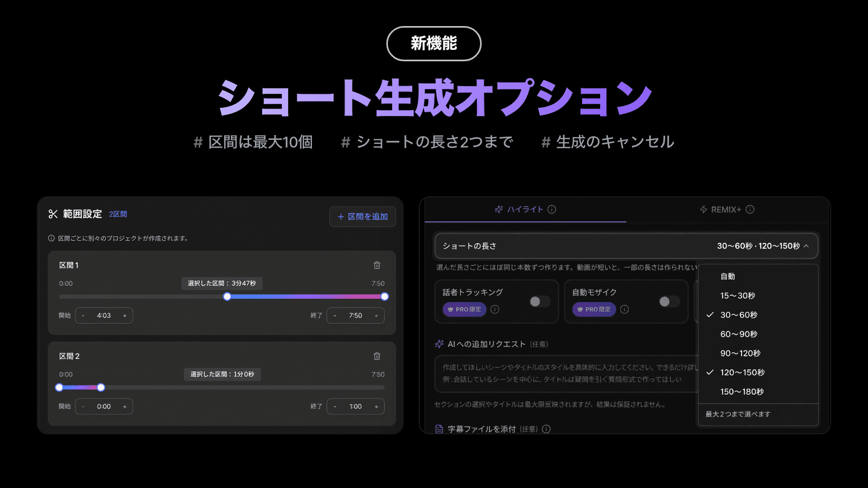Viewport: 868px width, 488px height.
Task: Click 区間 2 start slider handle
Action: click(x=59, y=387)
